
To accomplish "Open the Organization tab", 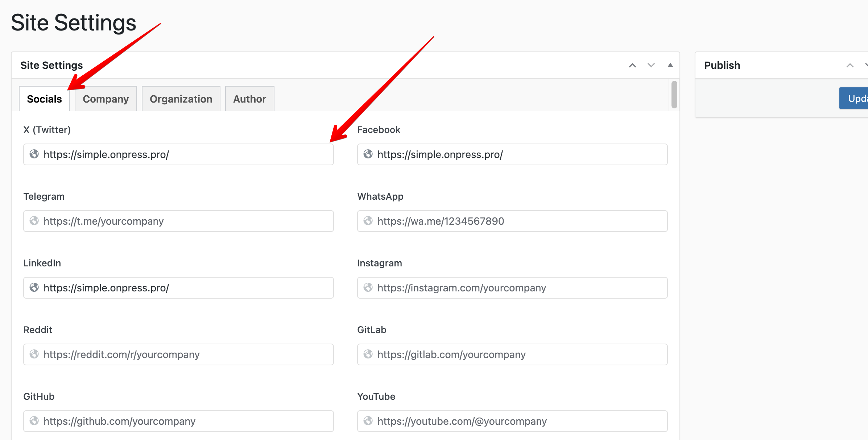I will coord(181,99).
